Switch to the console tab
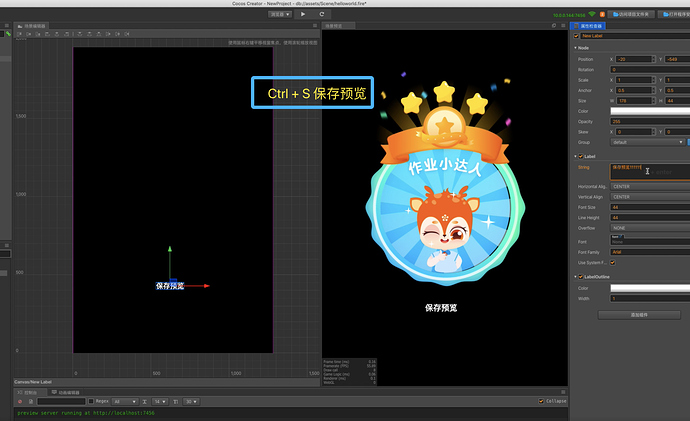 point(28,392)
